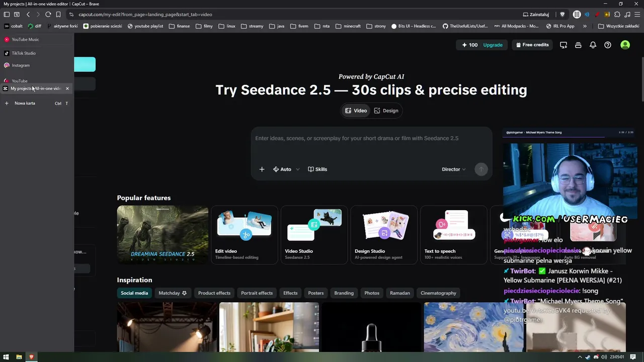Open the linux bookmarks folder
The image size is (644, 362).
[x=227, y=26]
